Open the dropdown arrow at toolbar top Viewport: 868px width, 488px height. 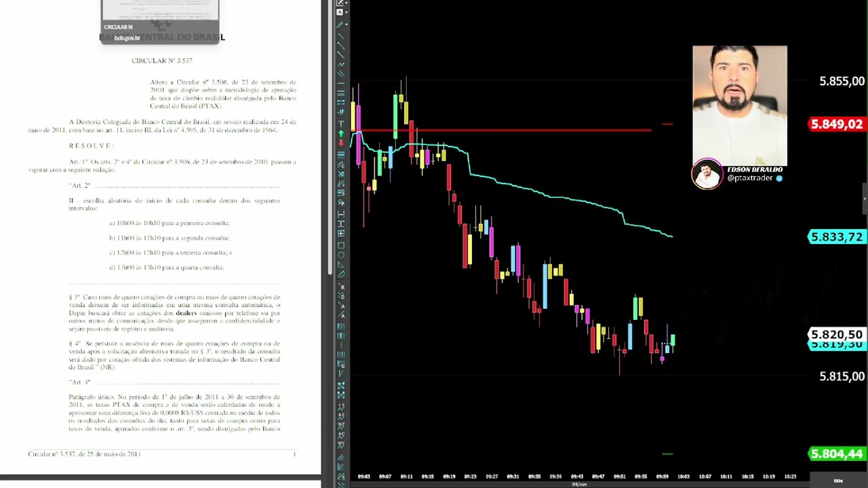[347, 3]
